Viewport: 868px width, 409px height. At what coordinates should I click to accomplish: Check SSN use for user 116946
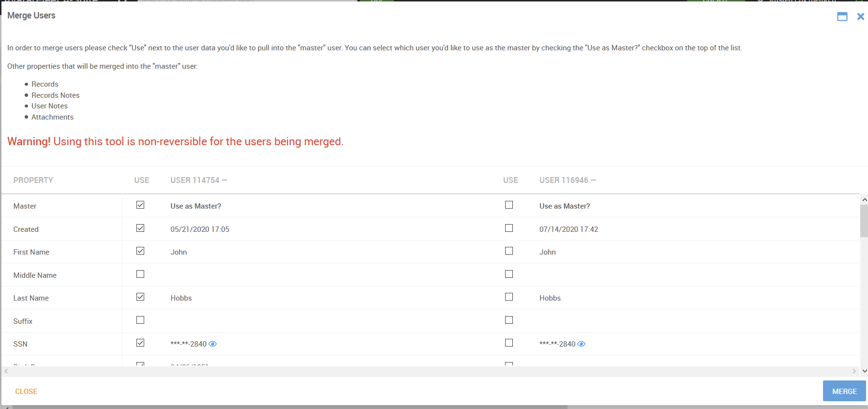coord(509,343)
